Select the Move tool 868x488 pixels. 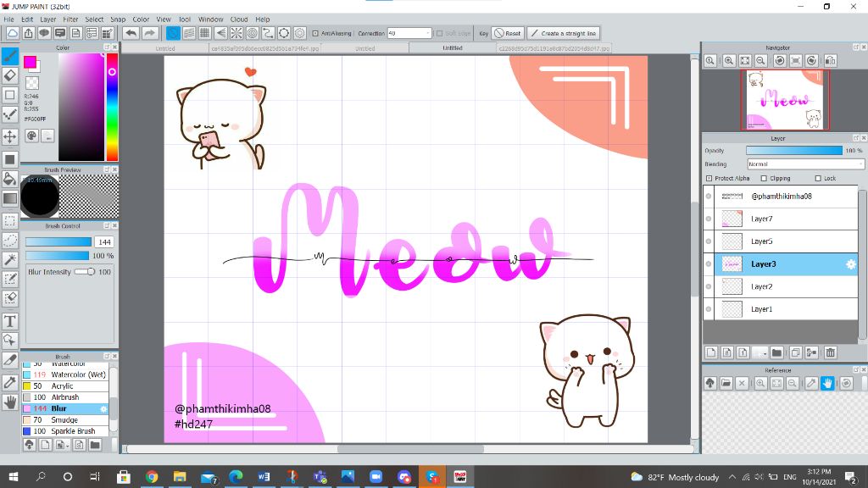pyautogui.click(x=10, y=136)
